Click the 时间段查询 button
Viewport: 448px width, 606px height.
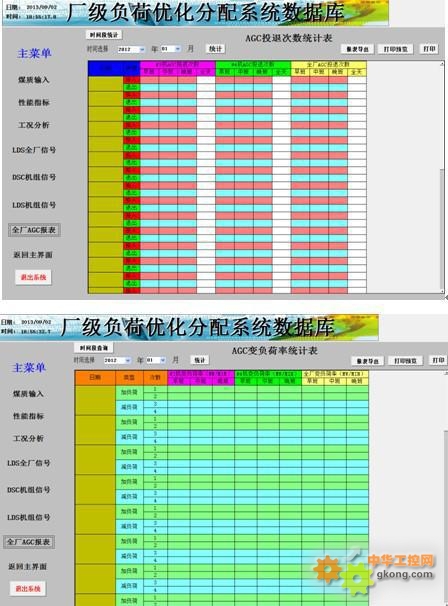tap(94, 348)
